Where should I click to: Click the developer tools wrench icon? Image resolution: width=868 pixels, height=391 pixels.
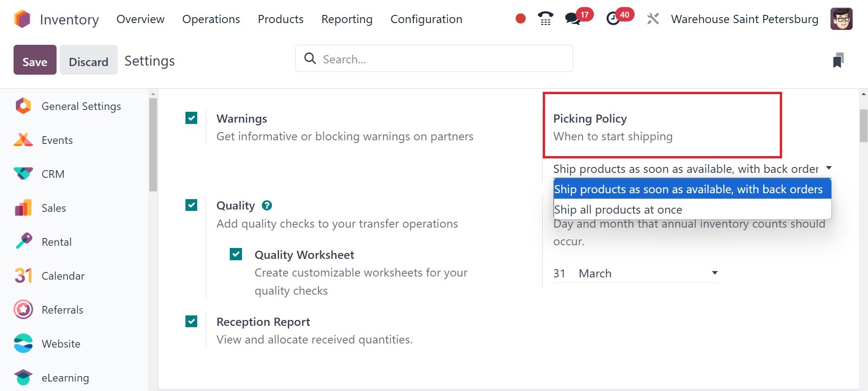tap(653, 19)
